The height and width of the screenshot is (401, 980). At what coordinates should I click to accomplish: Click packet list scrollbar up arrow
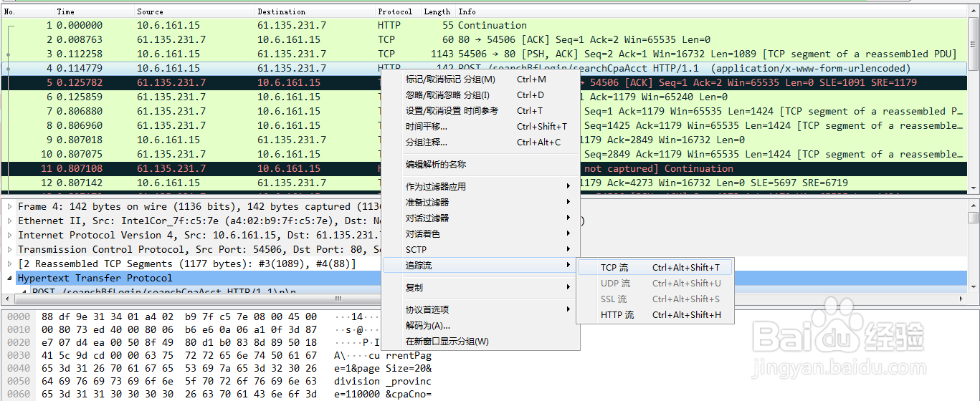click(x=974, y=12)
